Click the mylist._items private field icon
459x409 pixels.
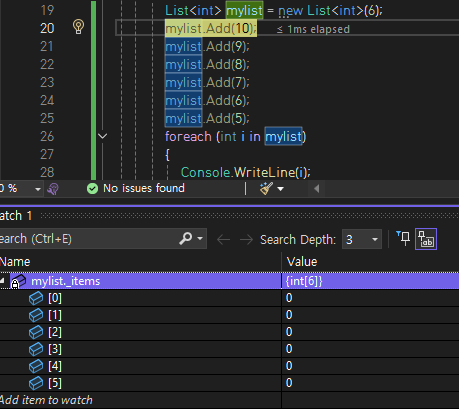pos(18,281)
